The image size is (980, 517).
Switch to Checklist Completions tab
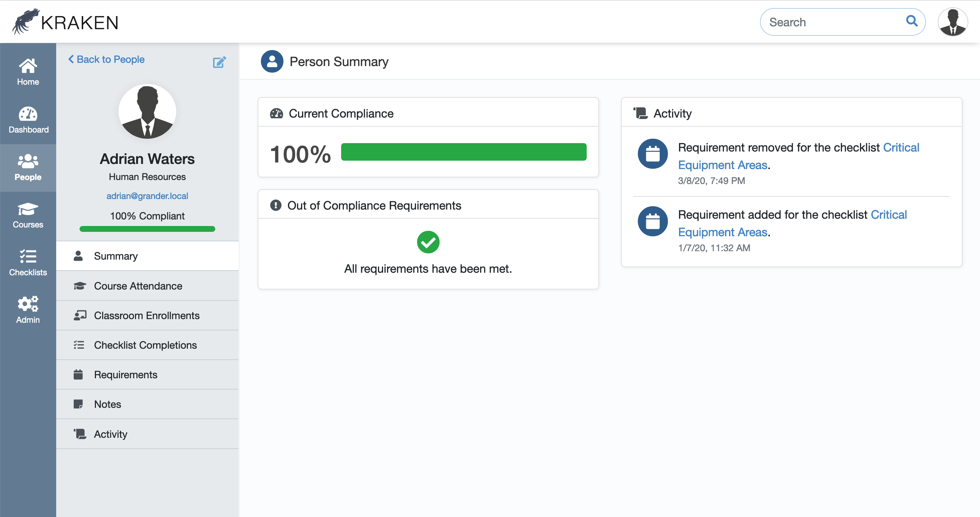click(147, 345)
